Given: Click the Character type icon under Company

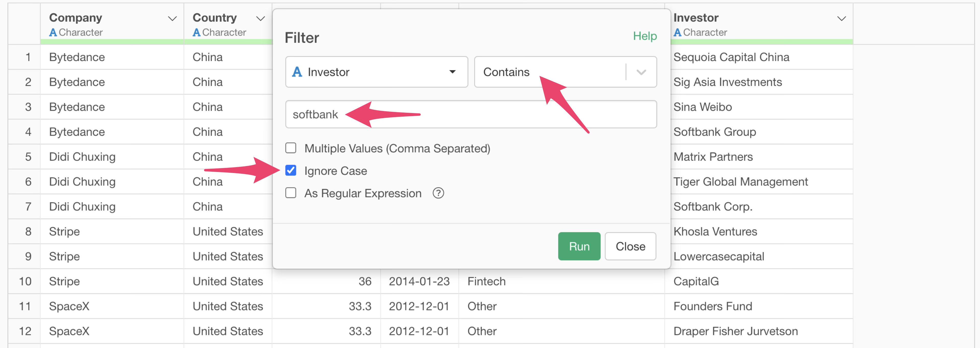Looking at the screenshot, I should click(53, 33).
